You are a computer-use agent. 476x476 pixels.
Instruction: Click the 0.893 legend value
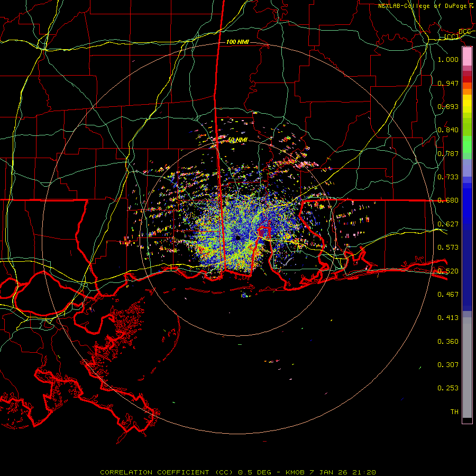click(x=448, y=106)
